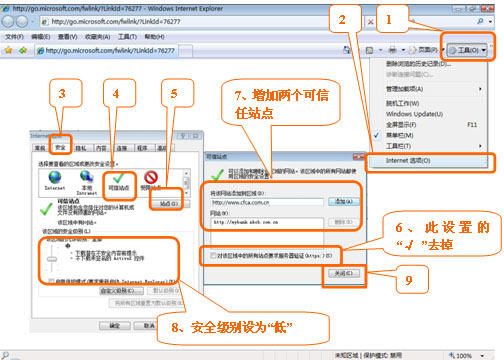Click the security level slider handle
Screen dimensions: 504x360
(52, 259)
